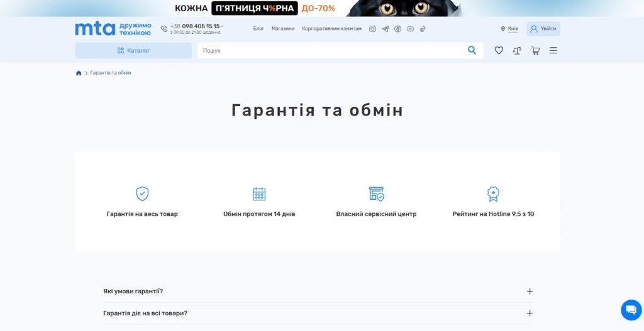
Task: Click the 'дружимо технікою' slogan
Action: click(x=135, y=29)
